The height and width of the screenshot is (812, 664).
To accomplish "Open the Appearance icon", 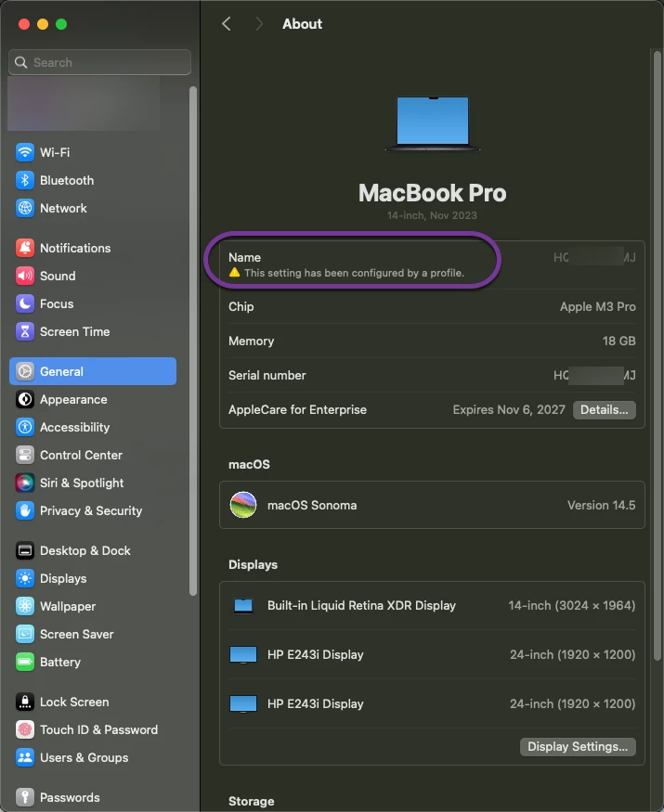I will click(25, 399).
